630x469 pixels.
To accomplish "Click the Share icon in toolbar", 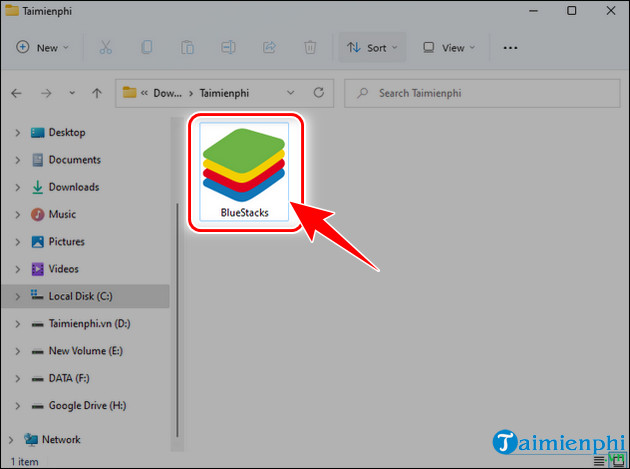I will point(269,47).
